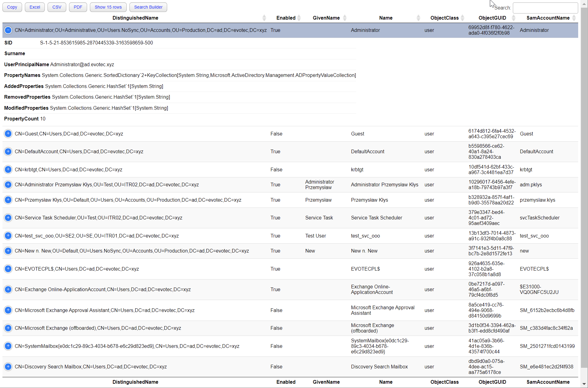Click plus icon for Discovery Search Mailbox
Viewport: 588px width, 388px height.
point(8,367)
